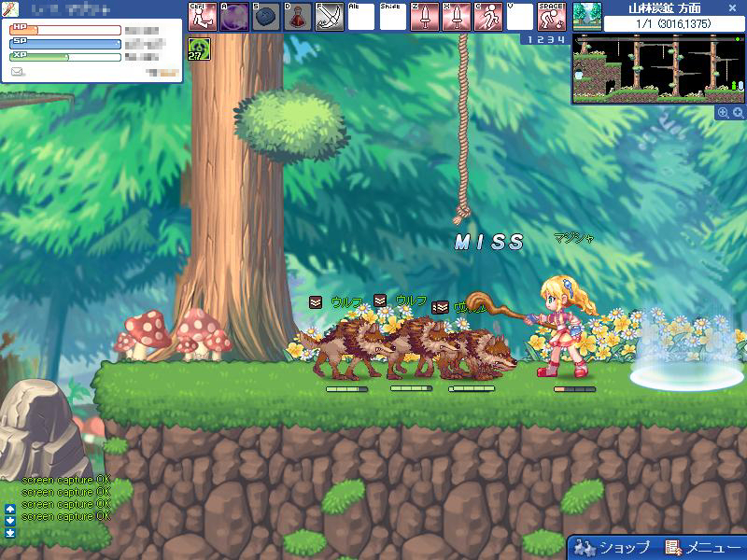Use the purple orb skill in slot A
Screen dimensions: 747x560
coord(234,17)
